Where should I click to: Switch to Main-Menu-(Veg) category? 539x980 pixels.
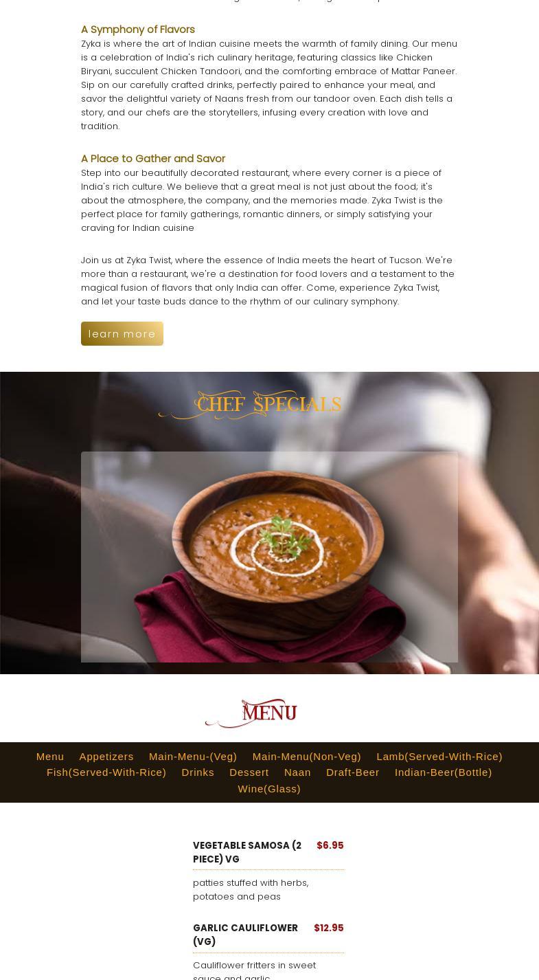point(193,756)
